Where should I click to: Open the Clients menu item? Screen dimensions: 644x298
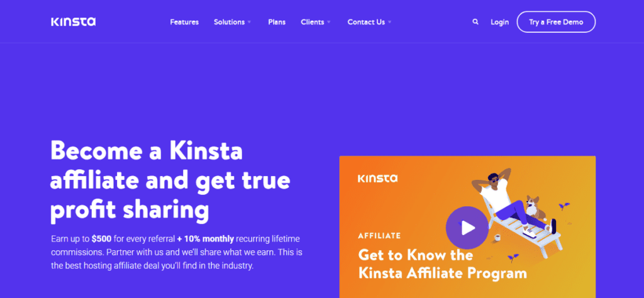coord(313,22)
